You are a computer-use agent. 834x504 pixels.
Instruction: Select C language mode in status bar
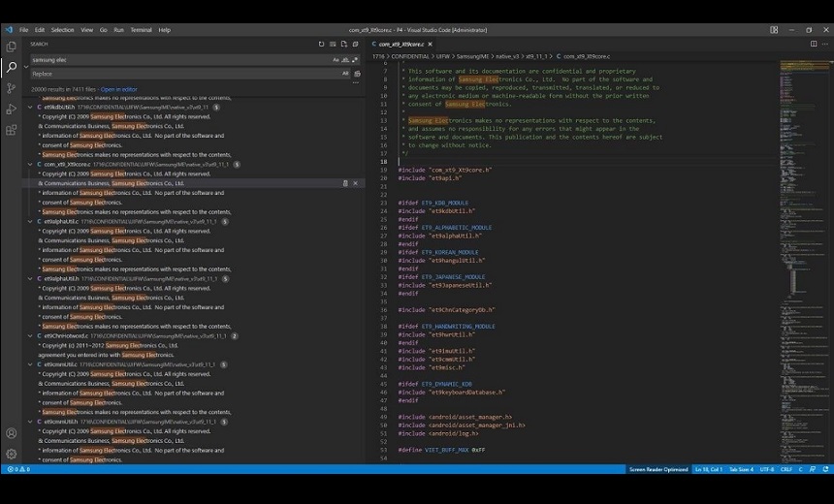(x=800, y=469)
